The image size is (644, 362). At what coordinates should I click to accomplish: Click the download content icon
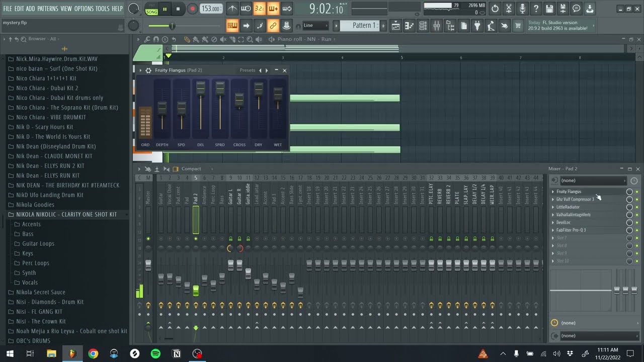(590, 9)
